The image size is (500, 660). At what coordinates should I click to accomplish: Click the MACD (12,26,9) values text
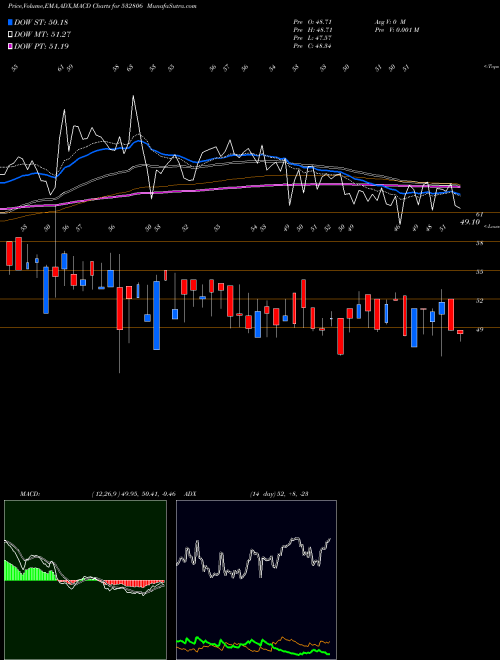(x=133, y=494)
